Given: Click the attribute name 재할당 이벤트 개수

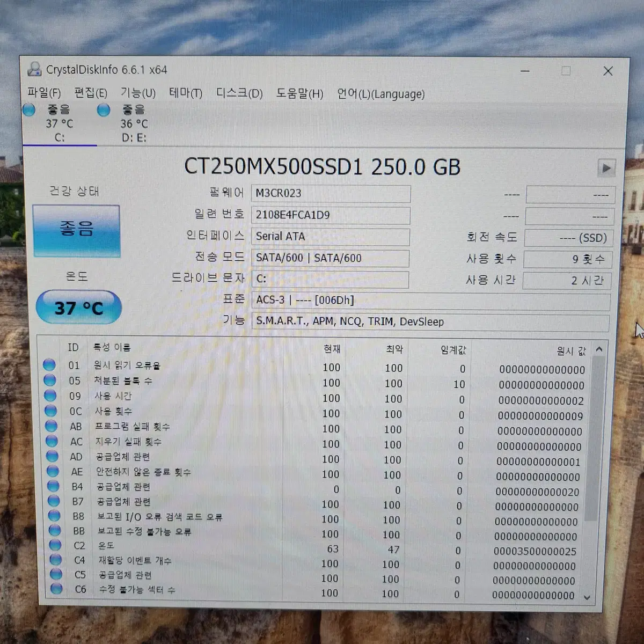Looking at the screenshot, I should [x=135, y=560].
